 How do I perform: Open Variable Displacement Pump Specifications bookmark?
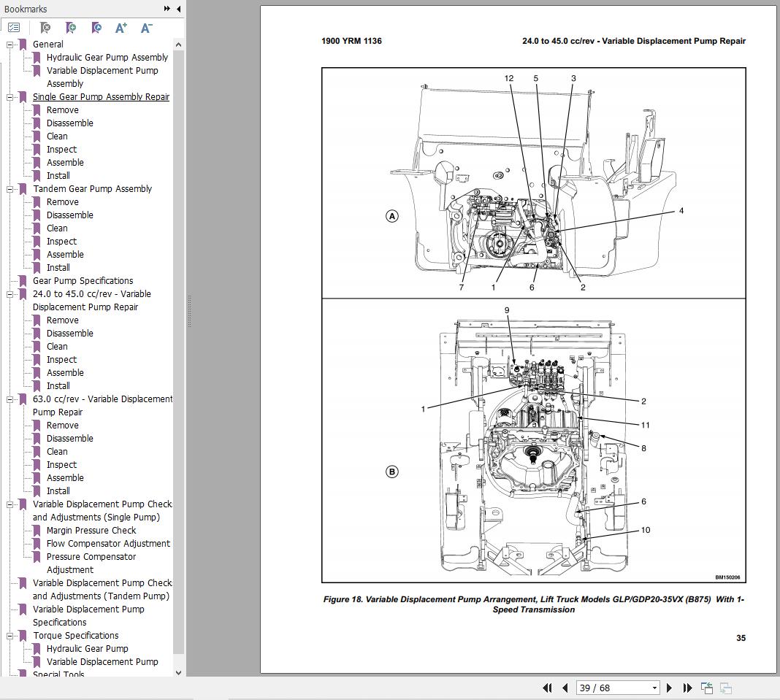click(88, 615)
